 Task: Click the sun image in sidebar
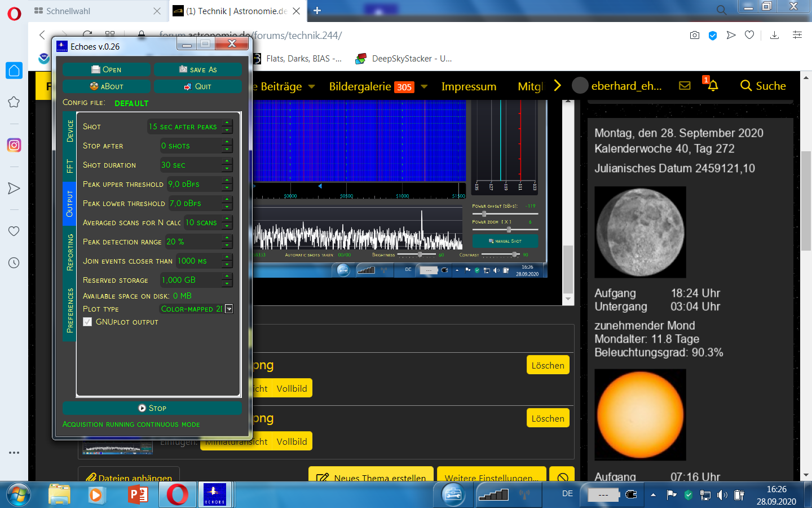pyautogui.click(x=641, y=415)
